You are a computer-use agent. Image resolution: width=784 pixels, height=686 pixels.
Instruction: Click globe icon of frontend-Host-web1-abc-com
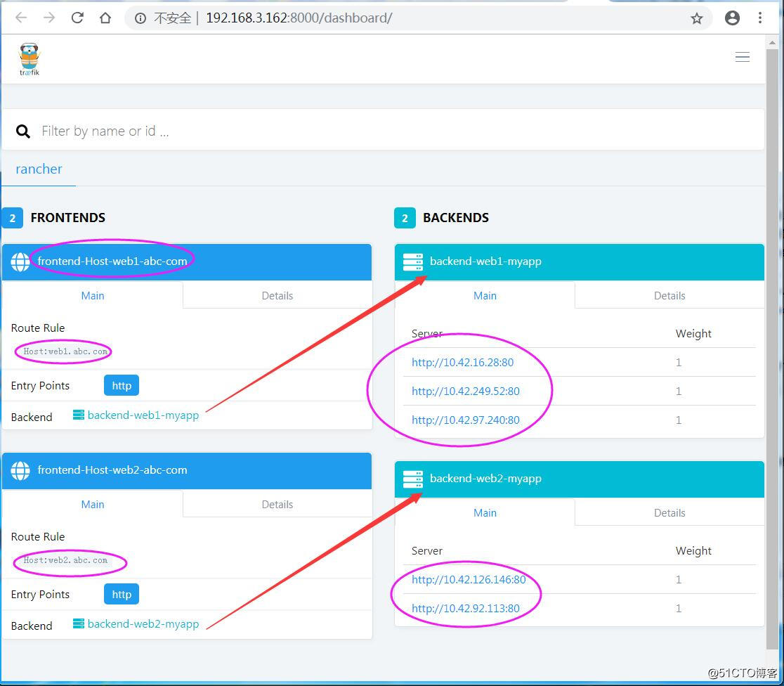20,261
